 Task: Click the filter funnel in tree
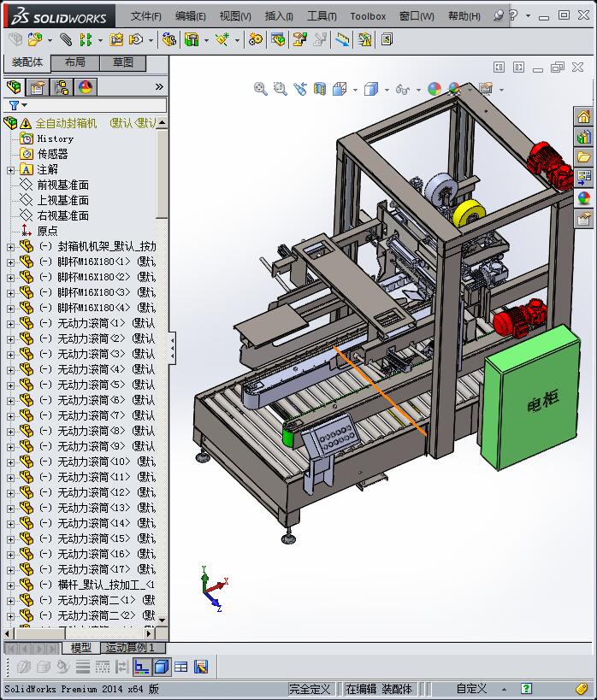pyautogui.click(x=14, y=105)
